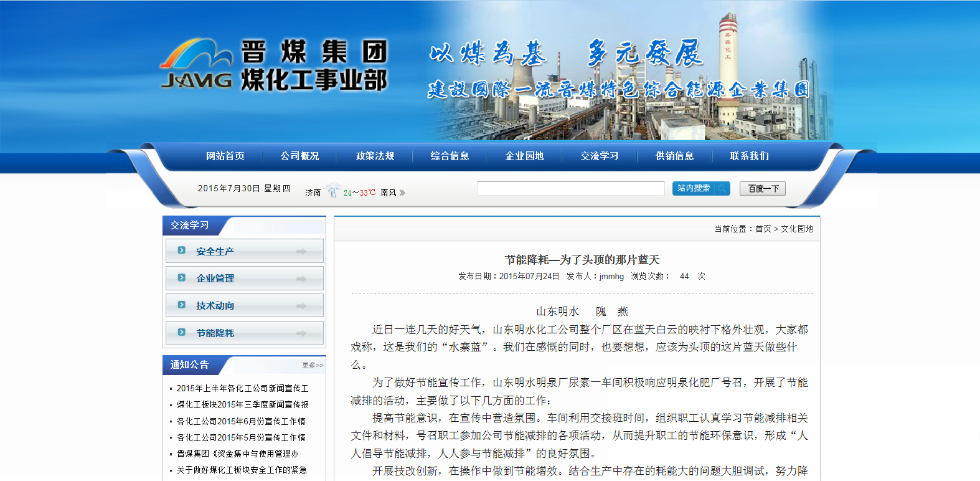Open the 技术动向 sidebar link
Viewport: 980px width, 481px height.
coord(215,306)
